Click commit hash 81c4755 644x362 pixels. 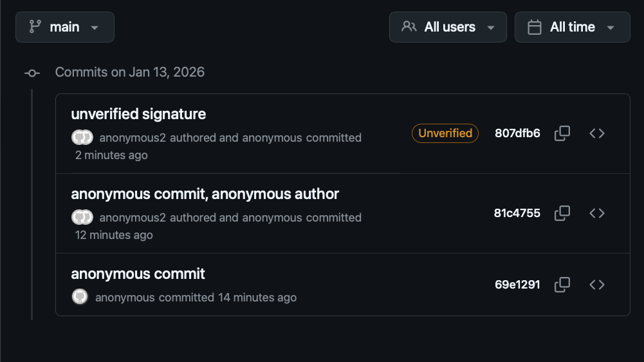click(517, 213)
